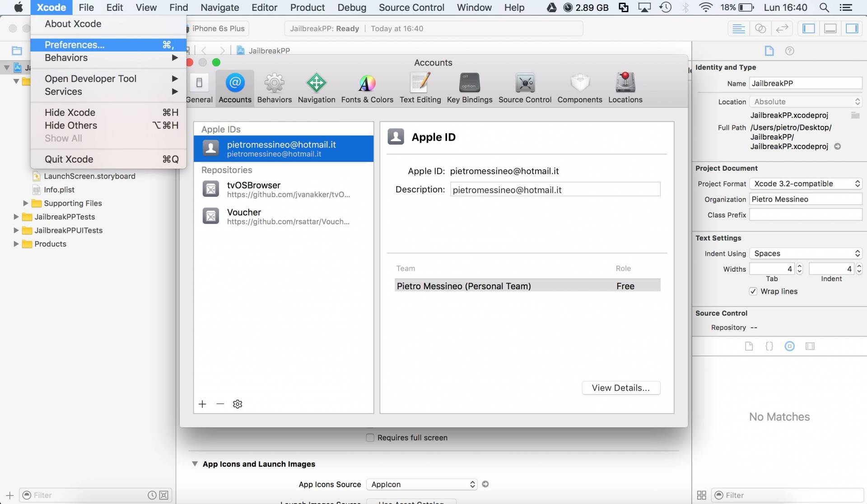This screenshot has width=867, height=504.
Task: Show the Media library
Action: (810, 346)
